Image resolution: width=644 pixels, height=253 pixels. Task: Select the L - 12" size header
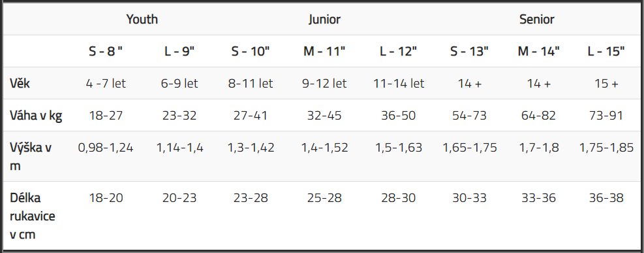coord(399,52)
